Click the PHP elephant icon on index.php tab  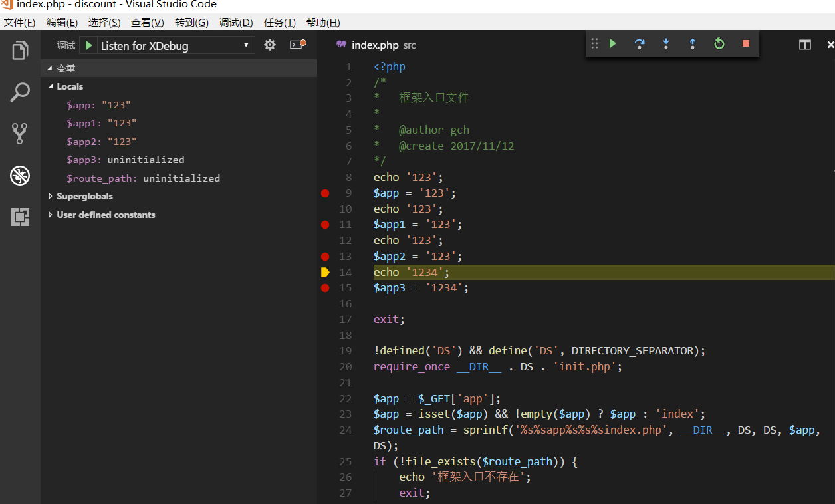click(x=342, y=45)
